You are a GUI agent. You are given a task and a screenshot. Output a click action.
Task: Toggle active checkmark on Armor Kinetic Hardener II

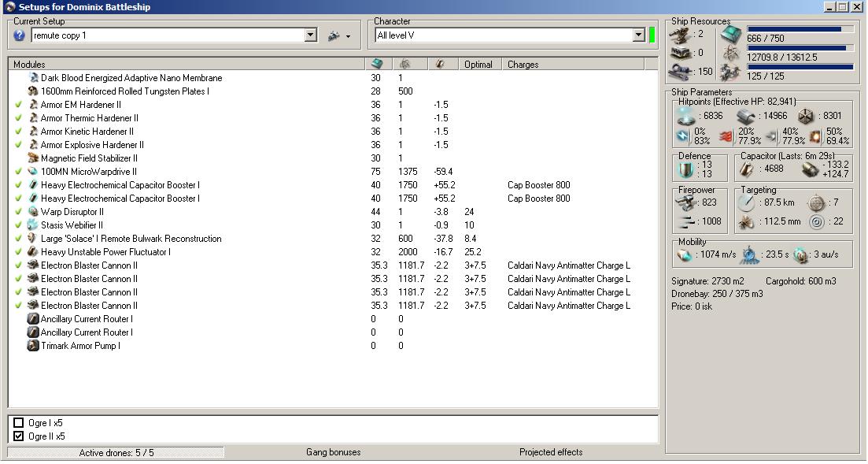[x=18, y=132]
